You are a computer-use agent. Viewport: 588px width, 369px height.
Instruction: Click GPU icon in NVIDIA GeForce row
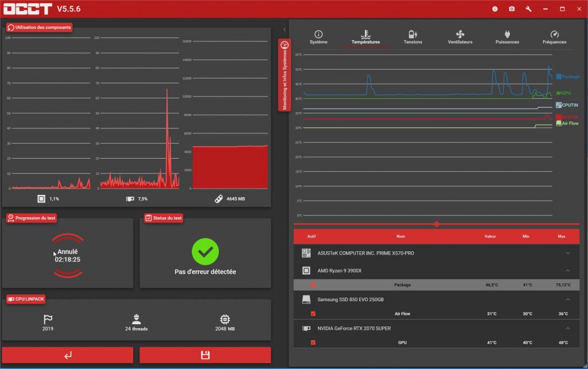[x=306, y=328]
